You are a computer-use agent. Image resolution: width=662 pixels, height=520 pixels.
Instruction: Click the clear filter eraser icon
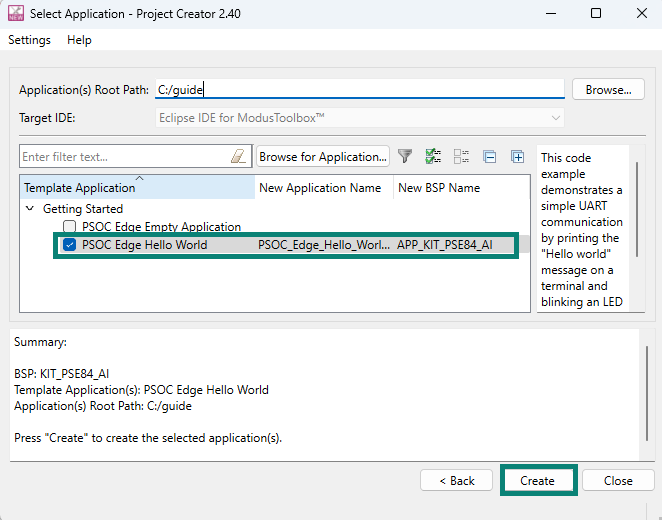238,157
